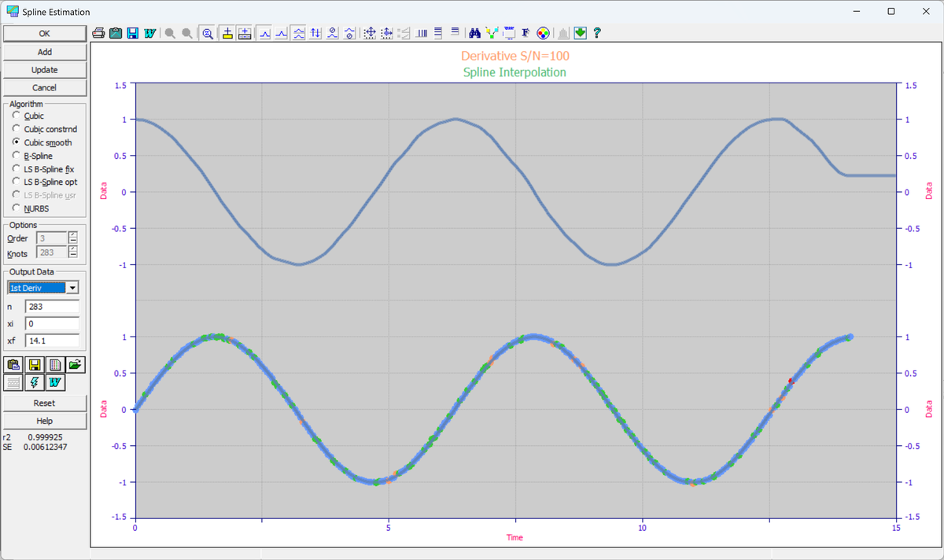The image size is (944, 560).
Task: Click the xf input field showing 14.1
Action: coord(52,341)
